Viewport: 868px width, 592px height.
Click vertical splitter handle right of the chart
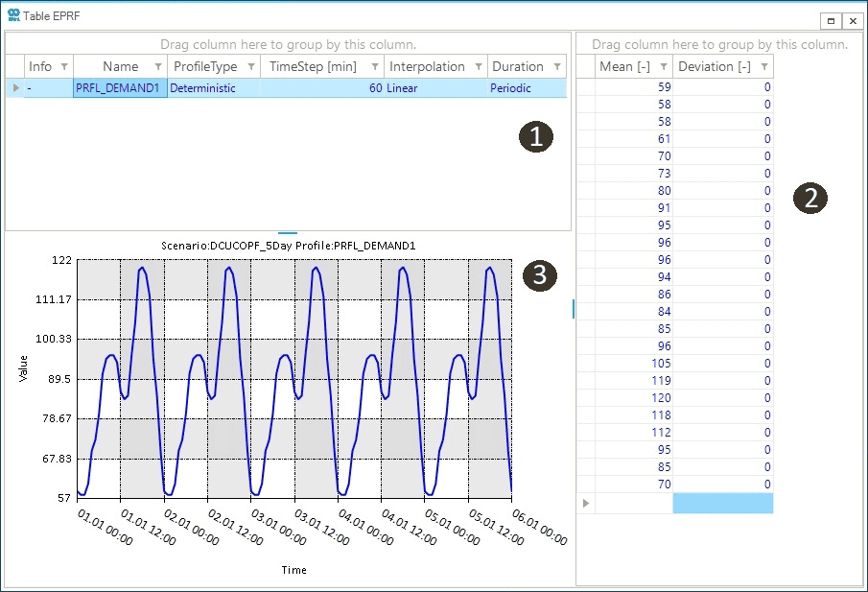(x=573, y=308)
